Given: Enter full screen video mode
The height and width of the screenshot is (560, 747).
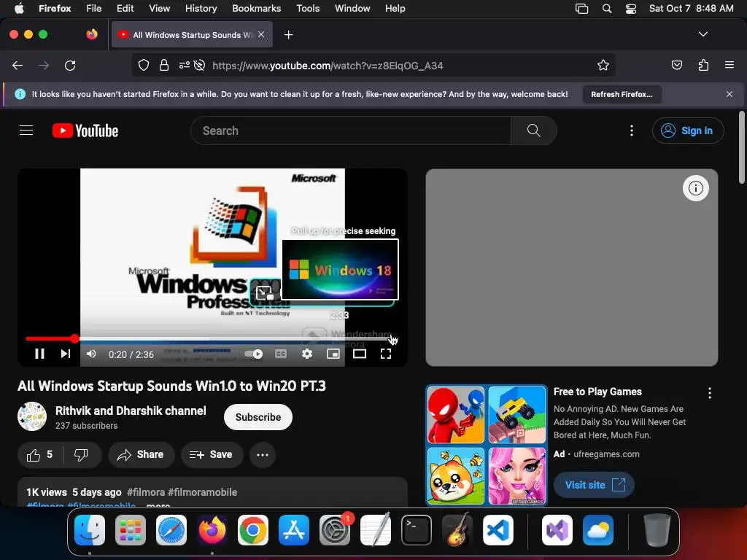Looking at the screenshot, I should pyautogui.click(x=386, y=354).
